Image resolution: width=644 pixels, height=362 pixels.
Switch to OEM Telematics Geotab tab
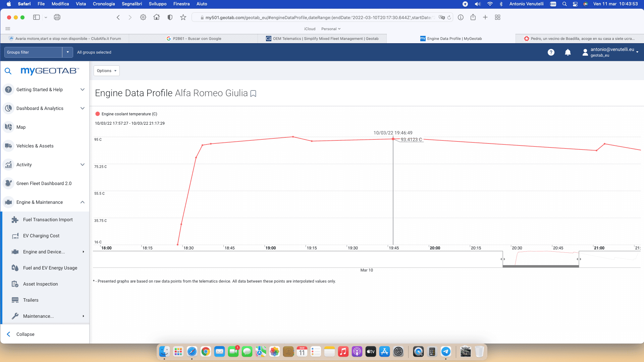click(x=322, y=39)
